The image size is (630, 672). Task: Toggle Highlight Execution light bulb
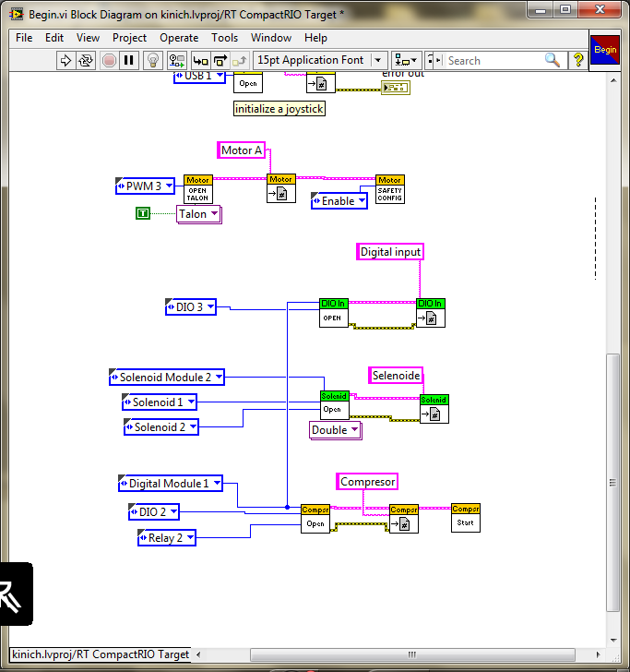click(x=154, y=60)
